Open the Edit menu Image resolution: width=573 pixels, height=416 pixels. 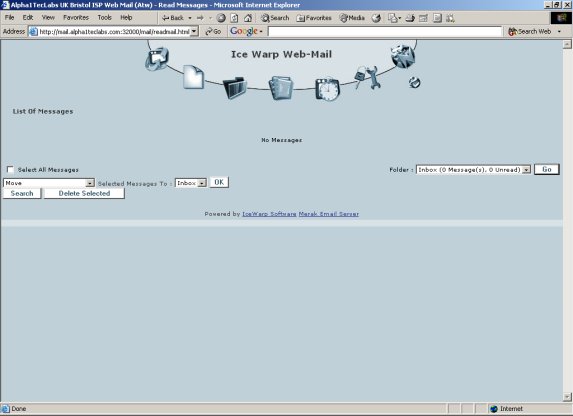click(x=28, y=18)
